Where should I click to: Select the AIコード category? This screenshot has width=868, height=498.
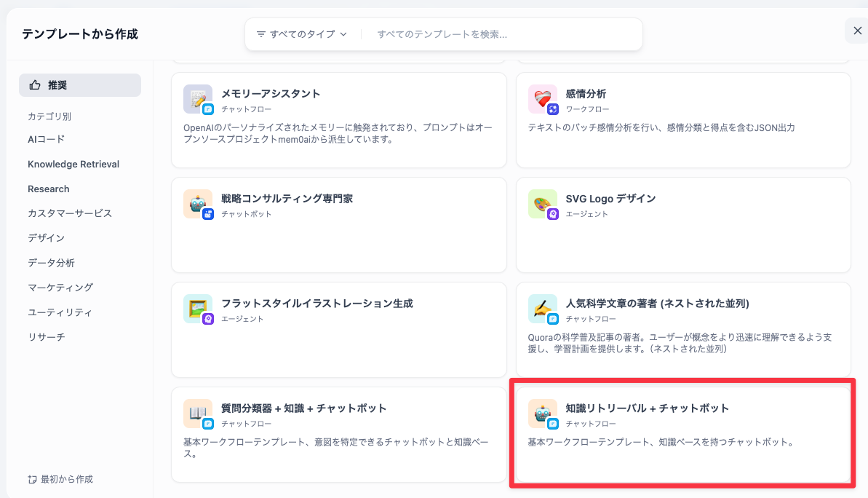tap(47, 139)
